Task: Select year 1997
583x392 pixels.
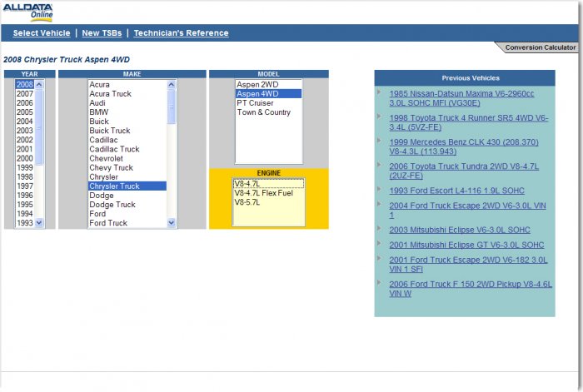Action: [24, 186]
